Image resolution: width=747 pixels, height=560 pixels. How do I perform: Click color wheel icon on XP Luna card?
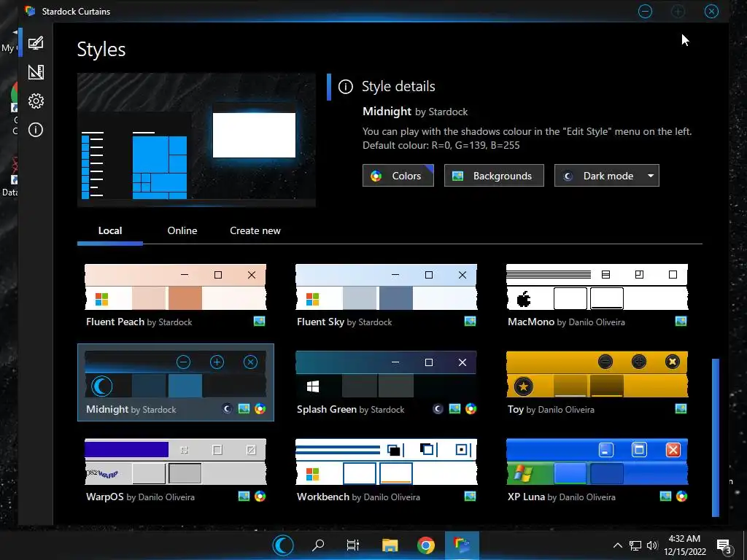pyautogui.click(x=682, y=496)
